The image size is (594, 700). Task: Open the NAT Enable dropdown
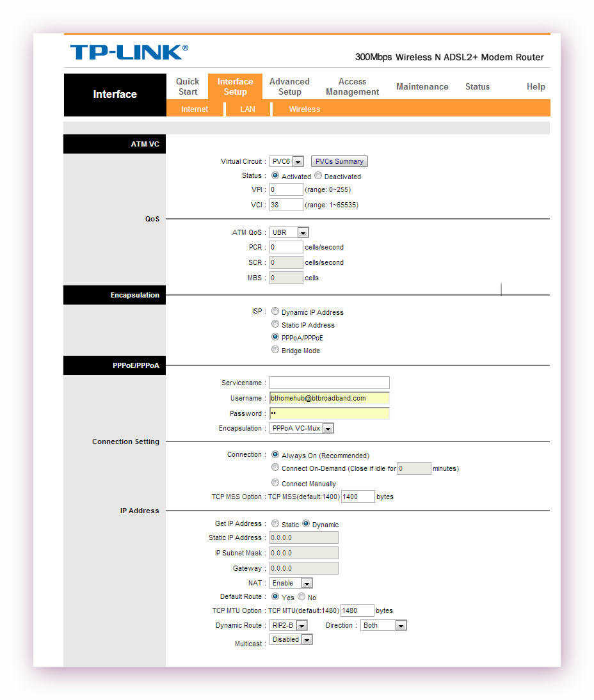[291, 583]
